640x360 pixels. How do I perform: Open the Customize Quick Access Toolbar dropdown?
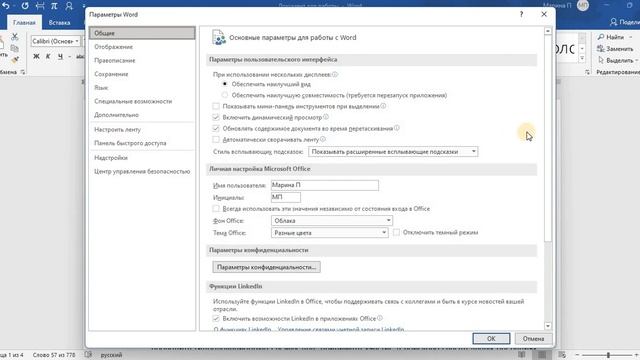tap(84, 6)
